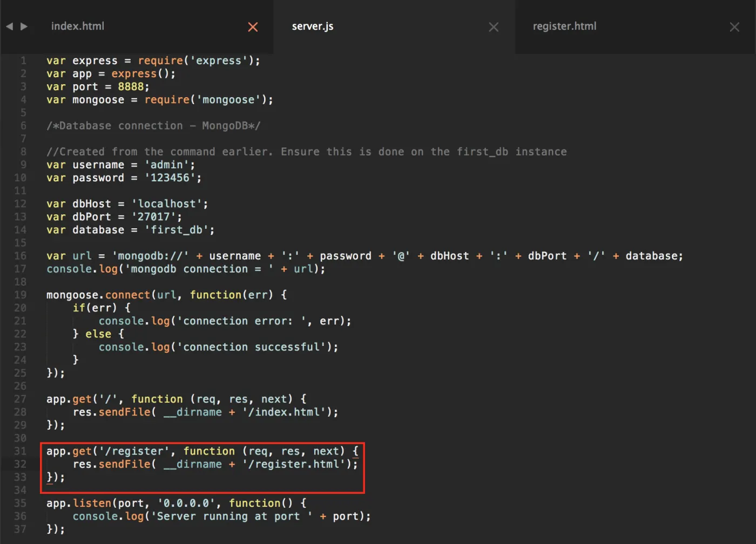Place cursor on port value 8888

point(131,87)
